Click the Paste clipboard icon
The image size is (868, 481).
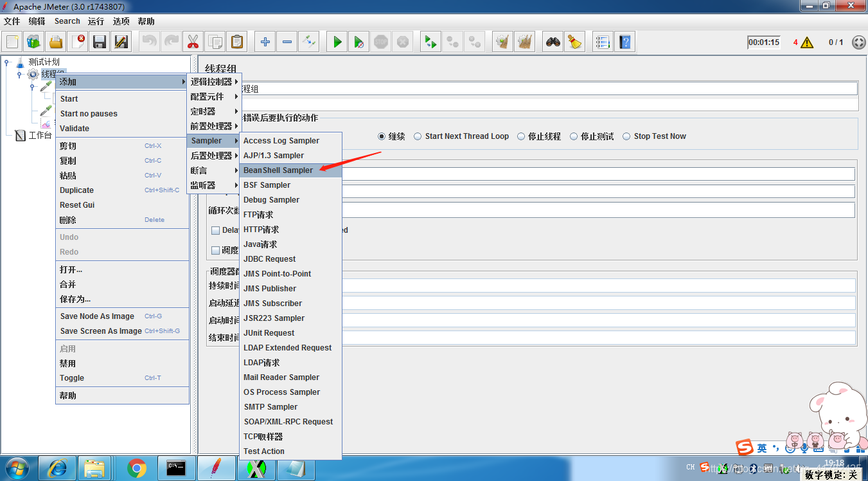tap(236, 42)
